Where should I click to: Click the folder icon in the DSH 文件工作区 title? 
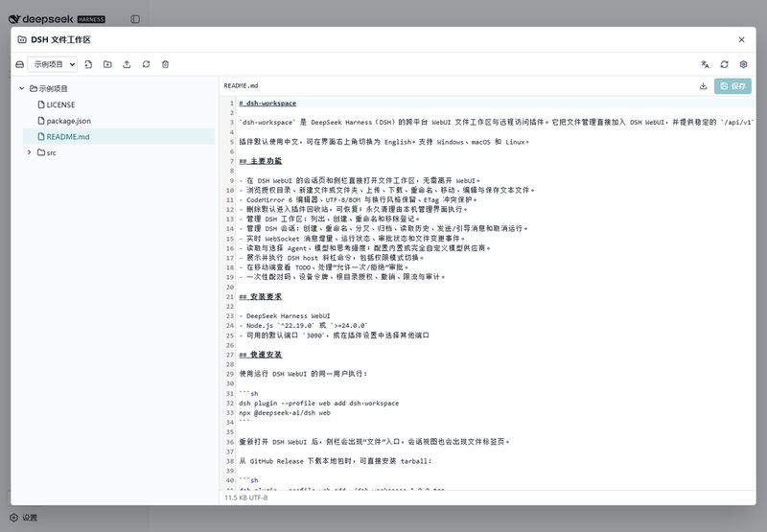[22, 39]
